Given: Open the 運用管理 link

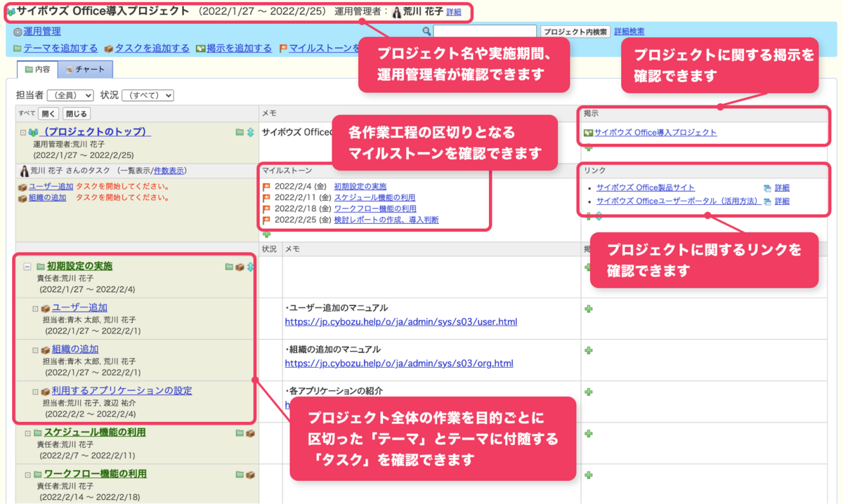Looking at the screenshot, I should click(42, 32).
